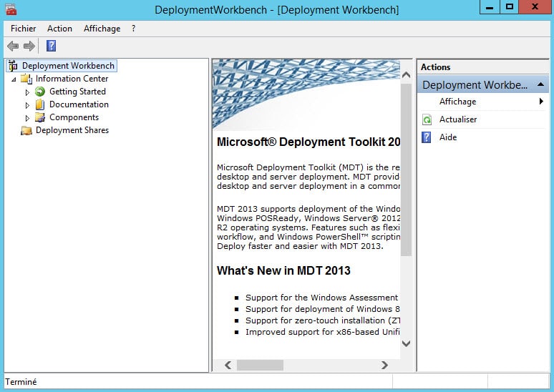Click the horizontal scrollbar left arrow

click(228, 365)
